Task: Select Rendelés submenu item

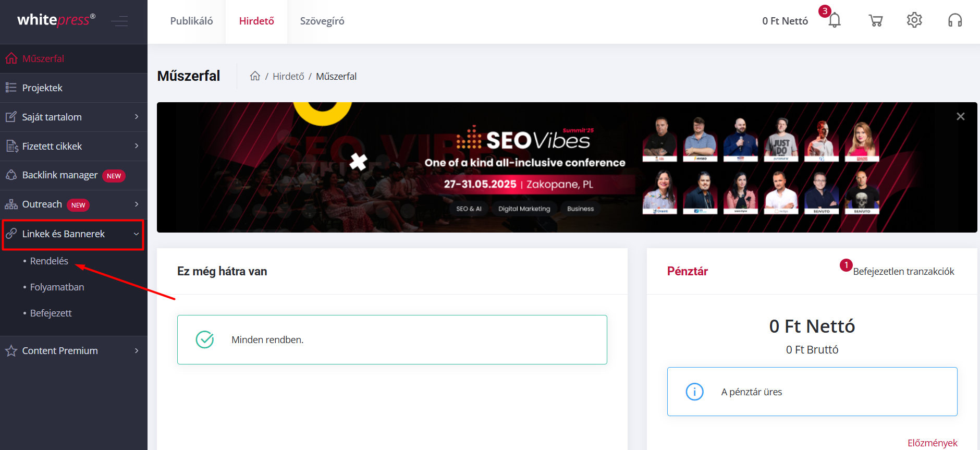Action: click(49, 261)
